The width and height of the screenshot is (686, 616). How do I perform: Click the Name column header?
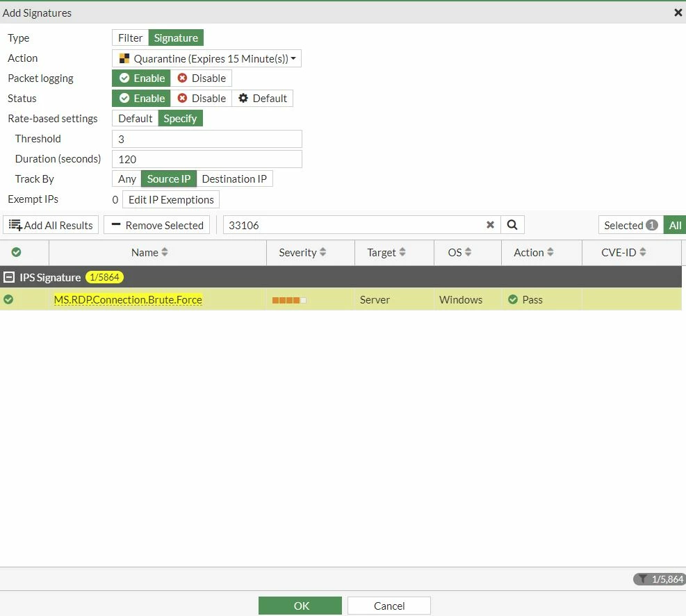tap(158, 252)
